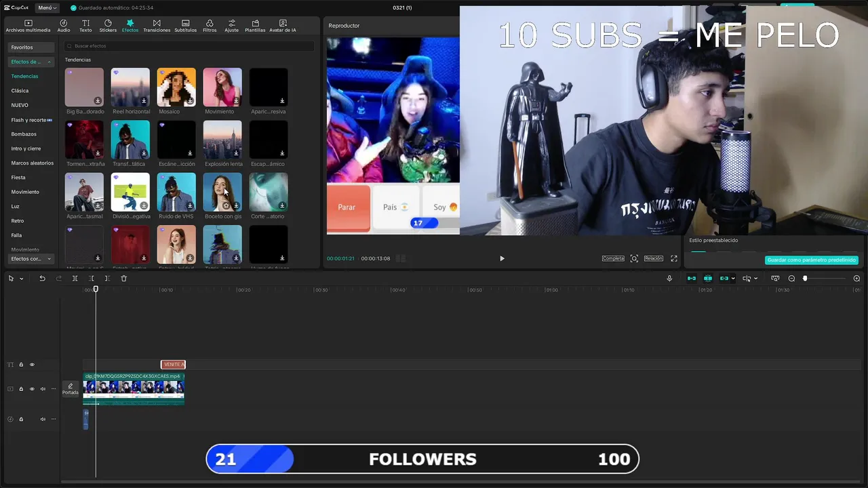Click the Efectos star icon
Viewport: 868px width, 488px height.
click(x=130, y=23)
